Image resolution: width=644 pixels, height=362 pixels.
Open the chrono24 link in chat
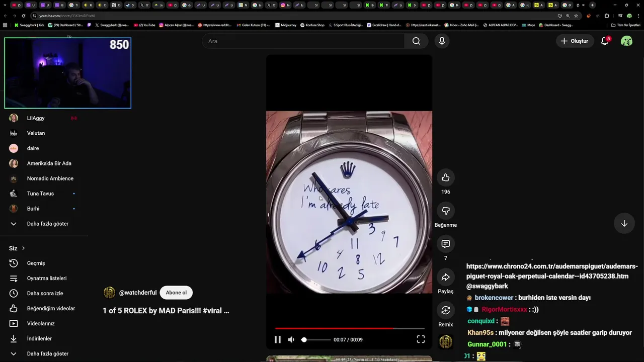coord(552,271)
